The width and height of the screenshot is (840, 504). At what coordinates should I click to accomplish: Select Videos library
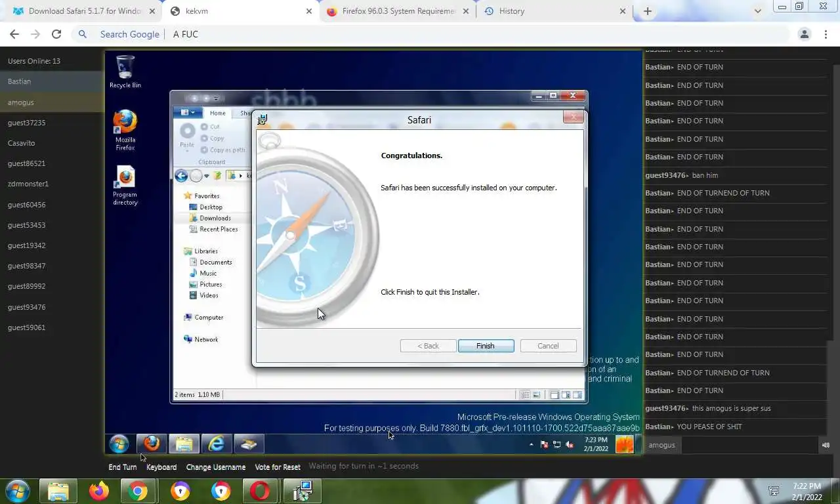coord(203,295)
